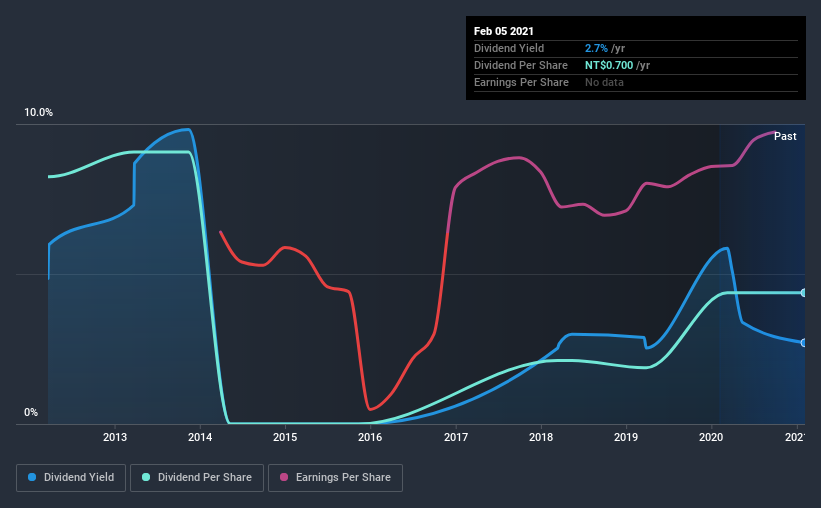
Task: Click the blue Dividend Yield legend dot
Action: [x=32, y=477]
